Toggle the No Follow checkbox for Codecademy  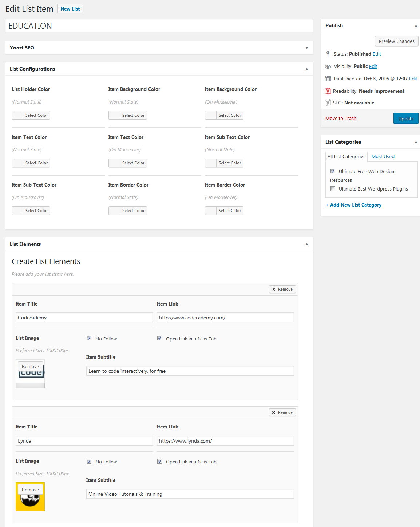89,338
